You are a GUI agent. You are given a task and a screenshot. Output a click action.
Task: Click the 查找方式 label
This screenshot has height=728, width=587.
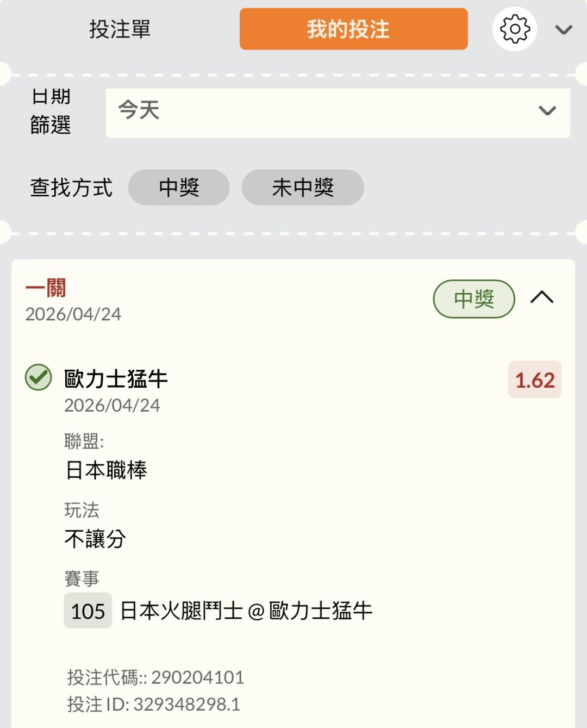[x=71, y=188]
